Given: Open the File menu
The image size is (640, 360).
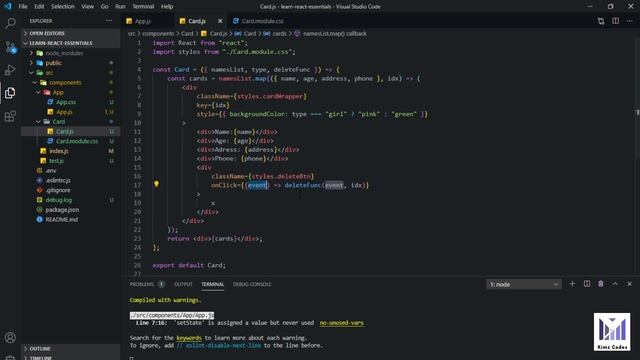Looking at the screenshot, I should point(23,7).
